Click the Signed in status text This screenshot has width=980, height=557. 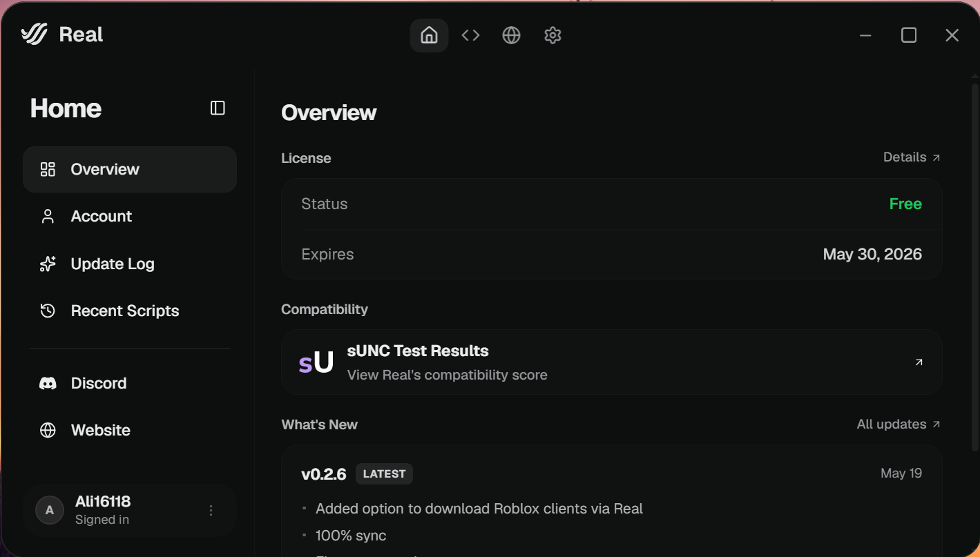(x=102, y=520)
